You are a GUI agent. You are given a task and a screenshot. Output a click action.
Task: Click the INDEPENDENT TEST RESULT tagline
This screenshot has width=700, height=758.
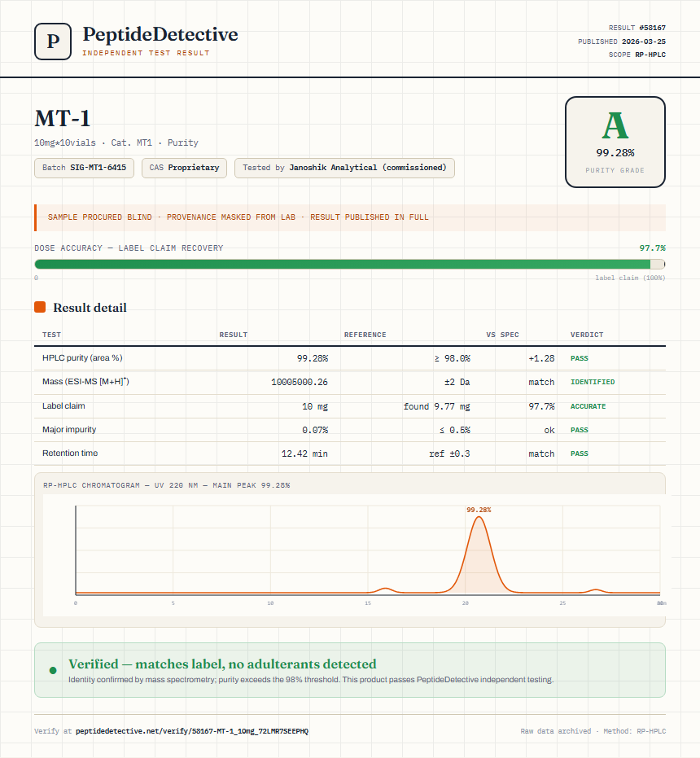tap(146, 53)
